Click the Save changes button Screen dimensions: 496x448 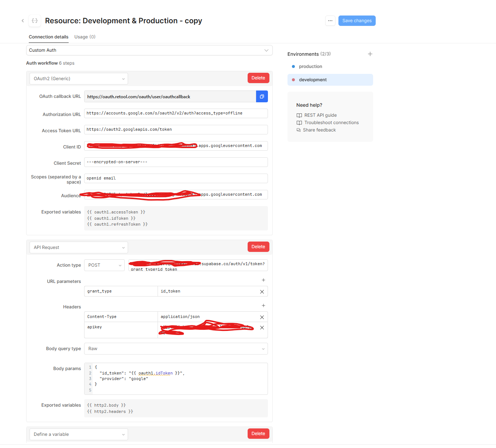356,21
